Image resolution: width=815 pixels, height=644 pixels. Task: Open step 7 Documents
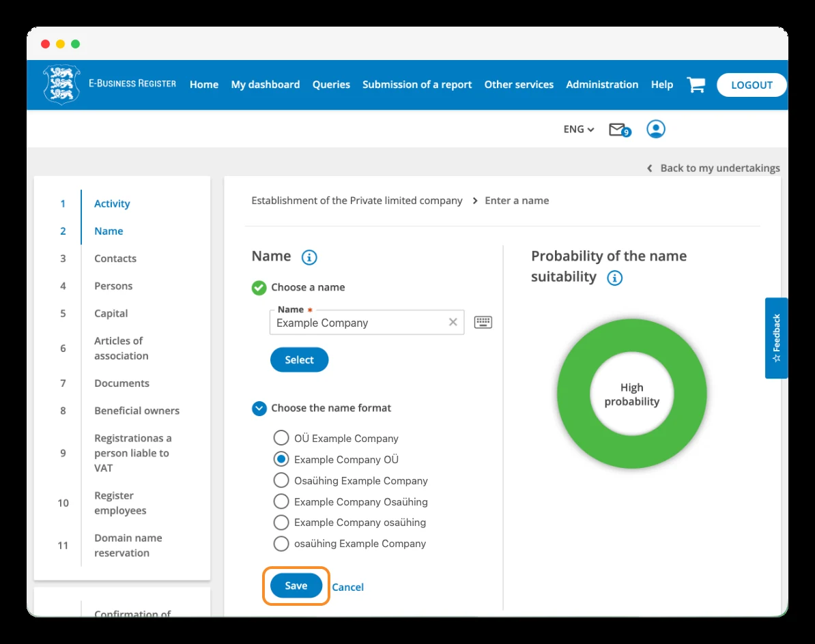click(x=121, y=383)
